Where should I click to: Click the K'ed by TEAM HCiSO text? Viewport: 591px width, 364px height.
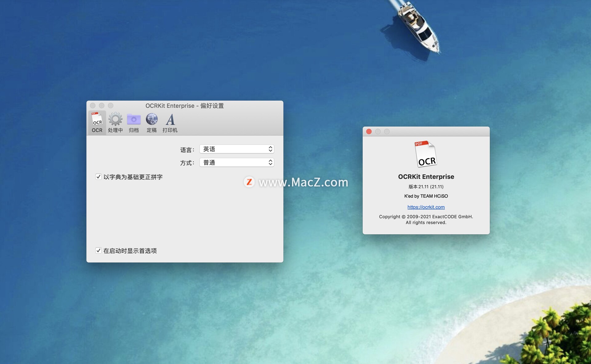click(426, 196)
